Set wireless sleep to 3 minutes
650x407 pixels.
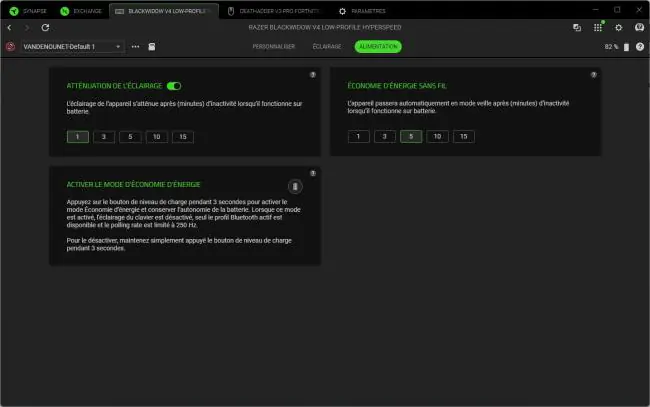coord(385,136)
